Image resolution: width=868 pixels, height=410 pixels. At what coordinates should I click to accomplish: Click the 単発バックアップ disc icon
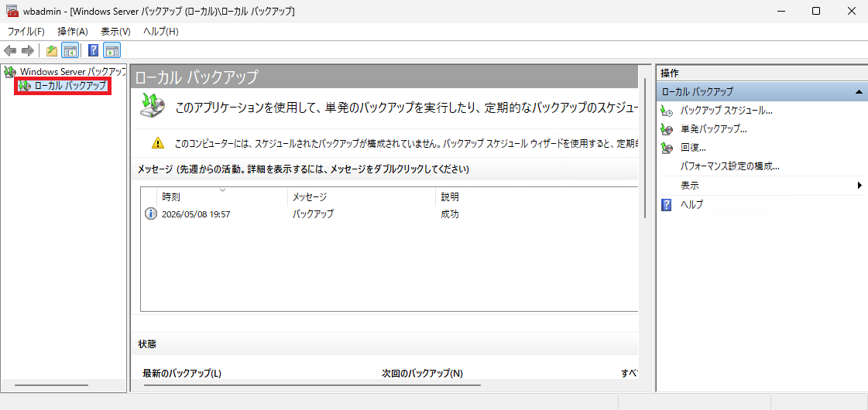(x=667, y=129)
